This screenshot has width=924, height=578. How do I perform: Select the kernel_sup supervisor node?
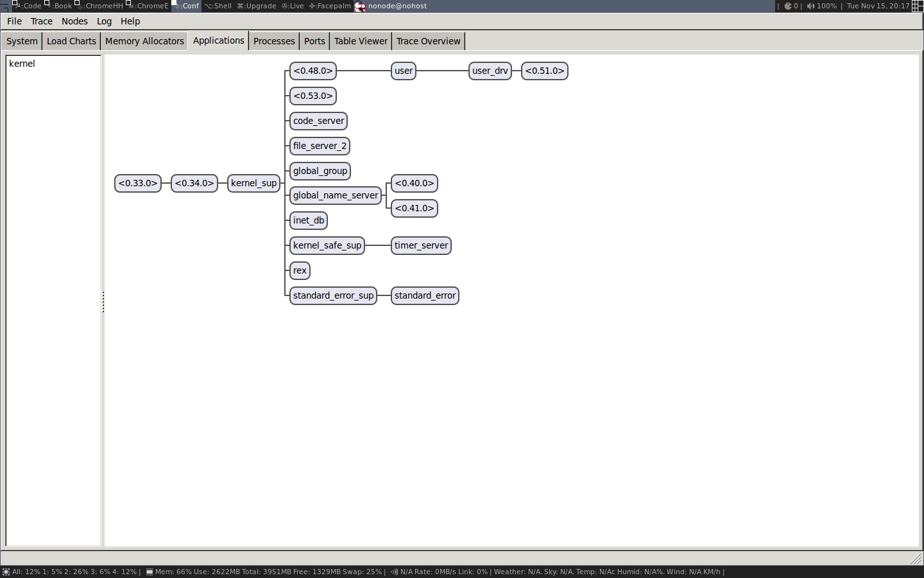(254, 183)
